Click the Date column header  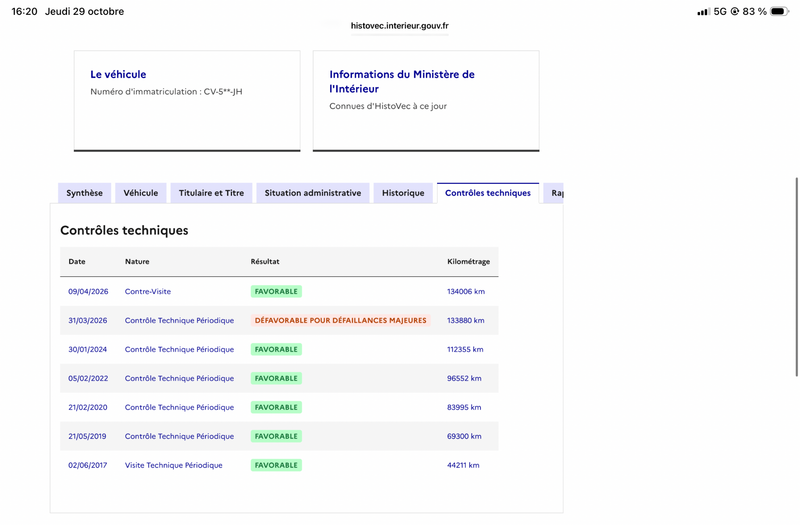[x=77, y=261]
